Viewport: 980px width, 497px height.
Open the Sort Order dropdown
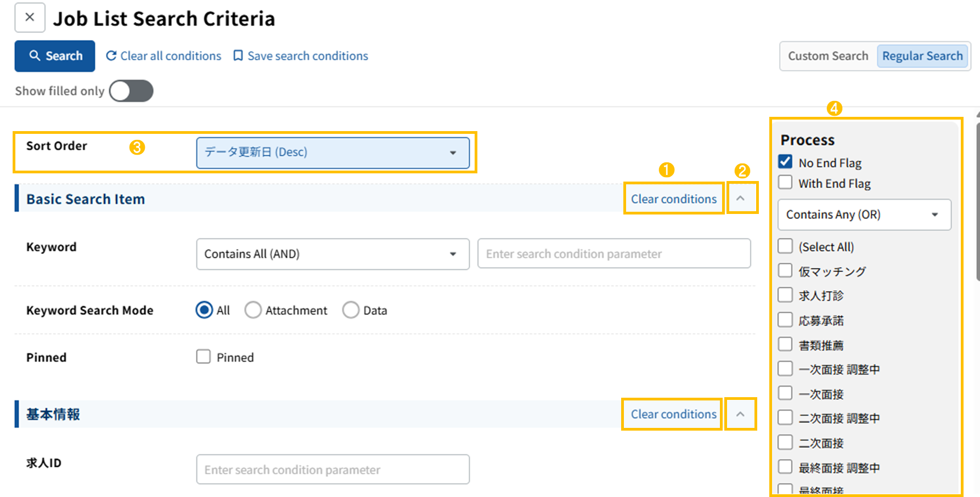pyautogui.click(x=333, y=153)
